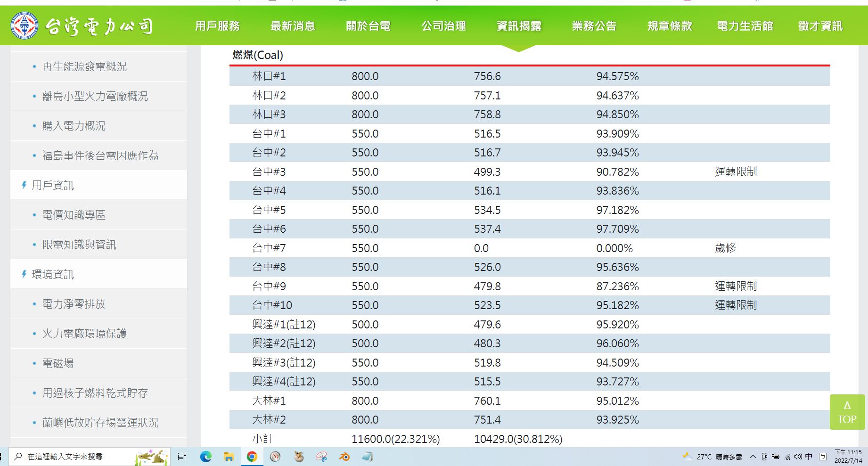Open 電價知識專區 sidebar link
Image resolution: width=868 pixels, height=466 pixels.
[74, 215]
